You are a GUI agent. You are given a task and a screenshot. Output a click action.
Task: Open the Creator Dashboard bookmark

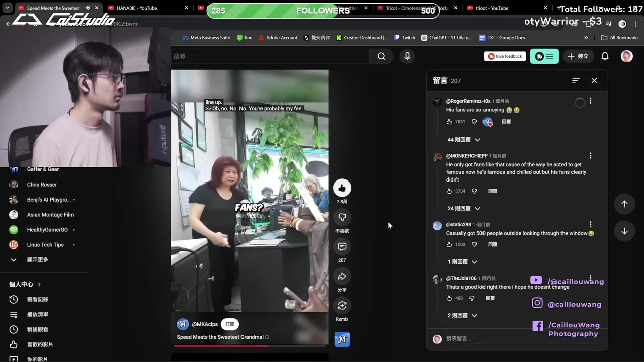(x=362, y=38)
